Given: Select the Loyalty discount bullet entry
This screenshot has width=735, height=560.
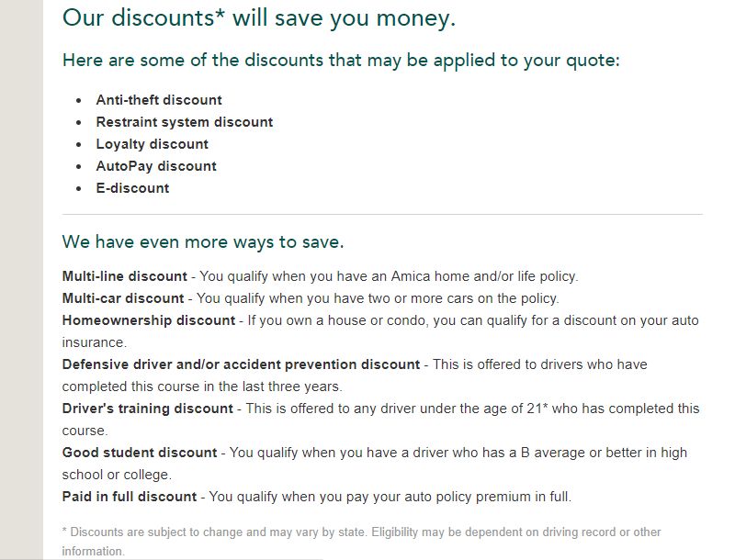Looking at the screenshot, I should [152, 144].
